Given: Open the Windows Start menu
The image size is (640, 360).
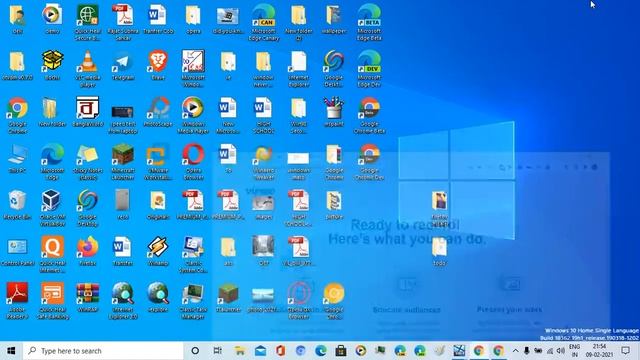Looking at the screenshot, I should pyautogui.click(x=11, y=351).
